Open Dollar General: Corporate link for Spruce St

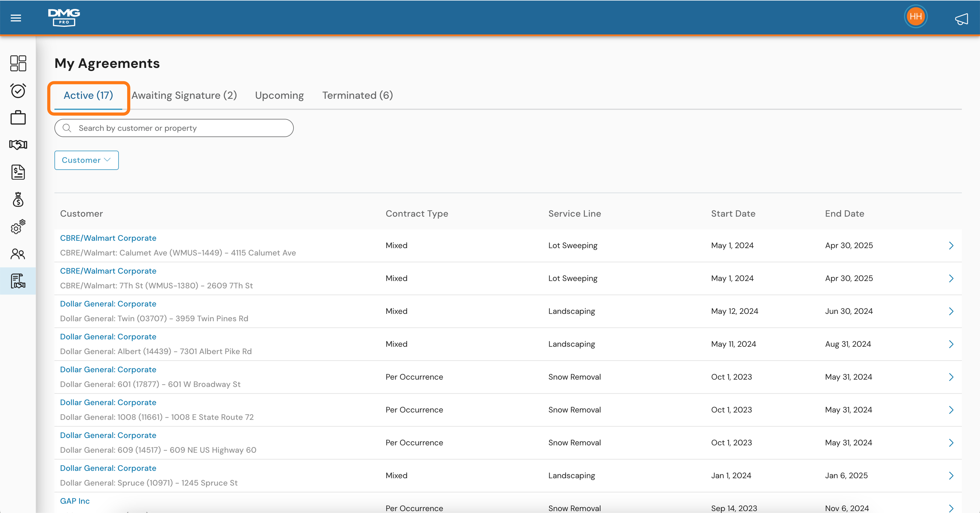[x=108, y=468]
